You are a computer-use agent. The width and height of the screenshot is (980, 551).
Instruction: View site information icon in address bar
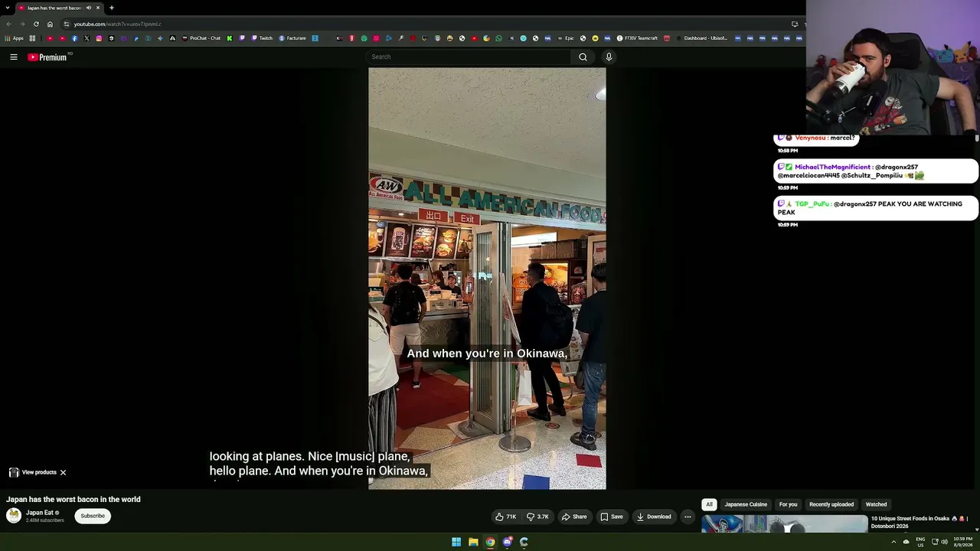[67, 24]
